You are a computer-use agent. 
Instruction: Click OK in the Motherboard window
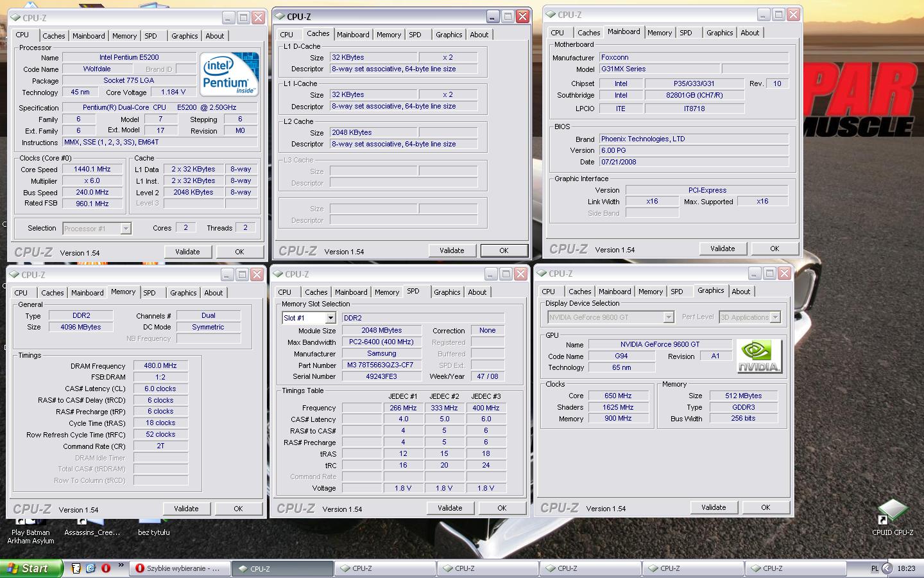pyautogui.click(x=774, y=249)
